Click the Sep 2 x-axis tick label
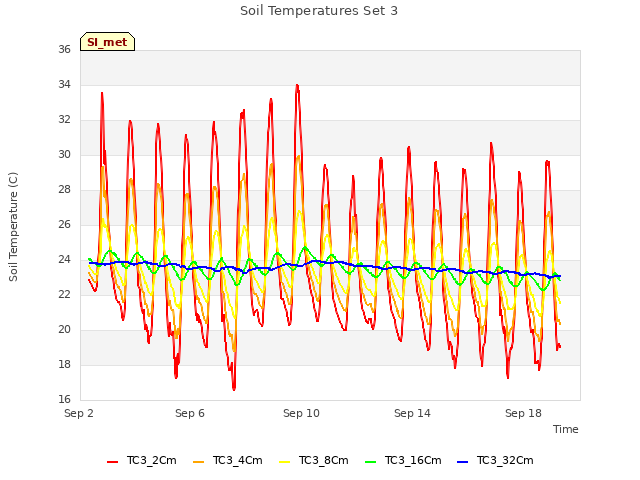 tap(79, 413)
